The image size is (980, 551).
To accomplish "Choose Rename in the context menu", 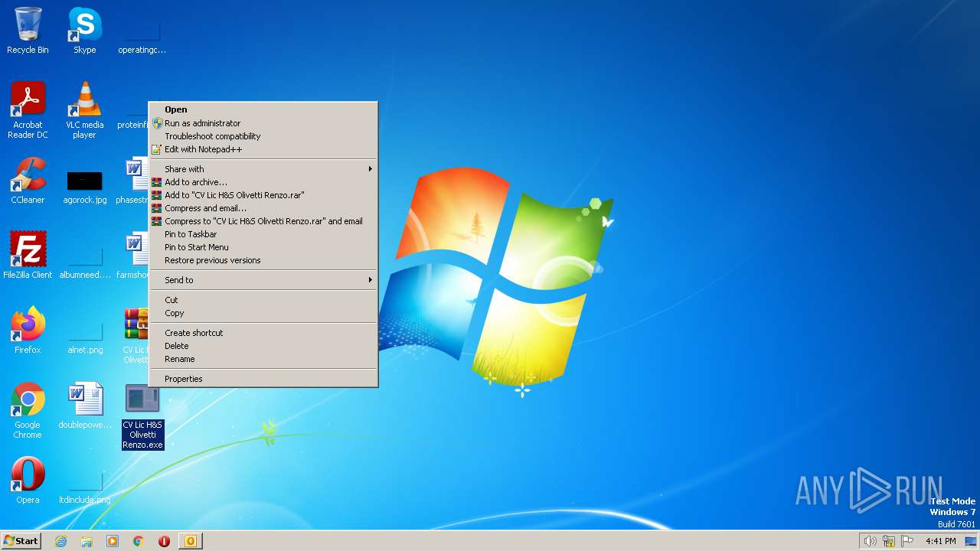I will (263, 359).
